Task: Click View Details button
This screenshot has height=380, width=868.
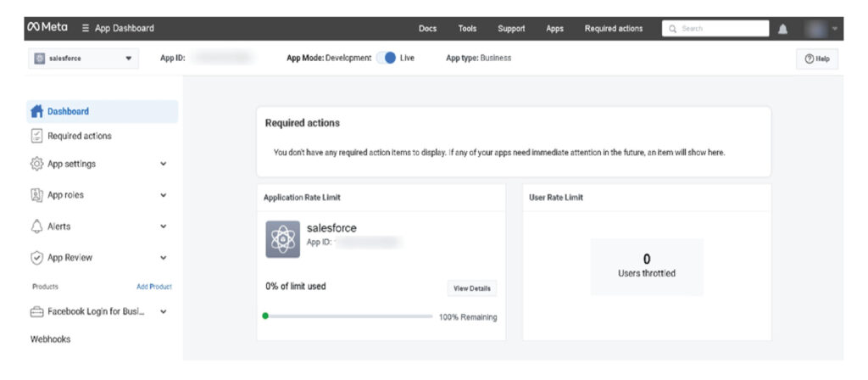Action: click(472, 288)
